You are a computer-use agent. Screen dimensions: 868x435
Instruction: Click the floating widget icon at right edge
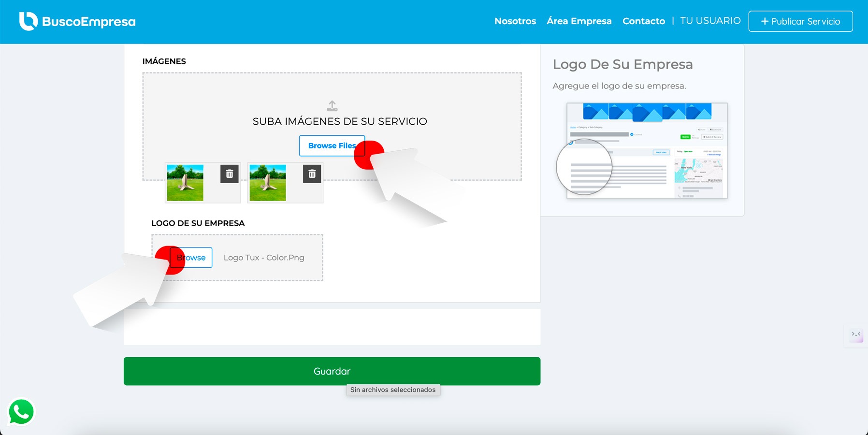(x=856, y=334)
